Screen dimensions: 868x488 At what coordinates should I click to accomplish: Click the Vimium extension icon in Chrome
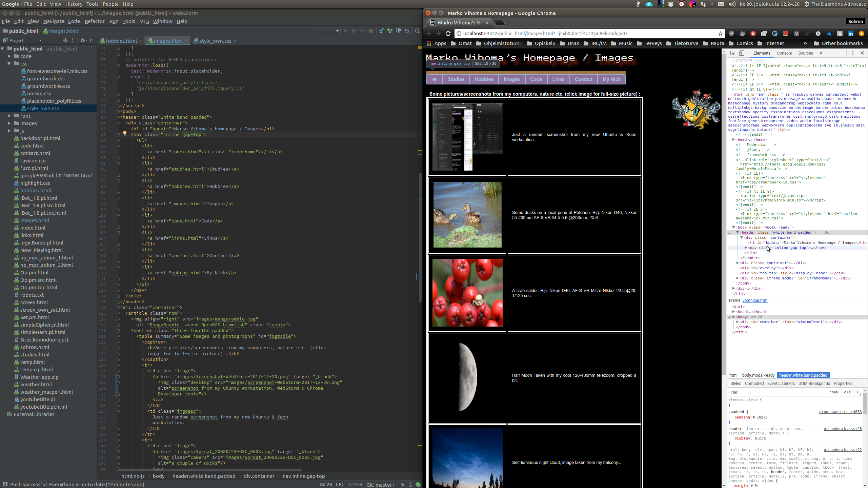(x=775, y=34)
